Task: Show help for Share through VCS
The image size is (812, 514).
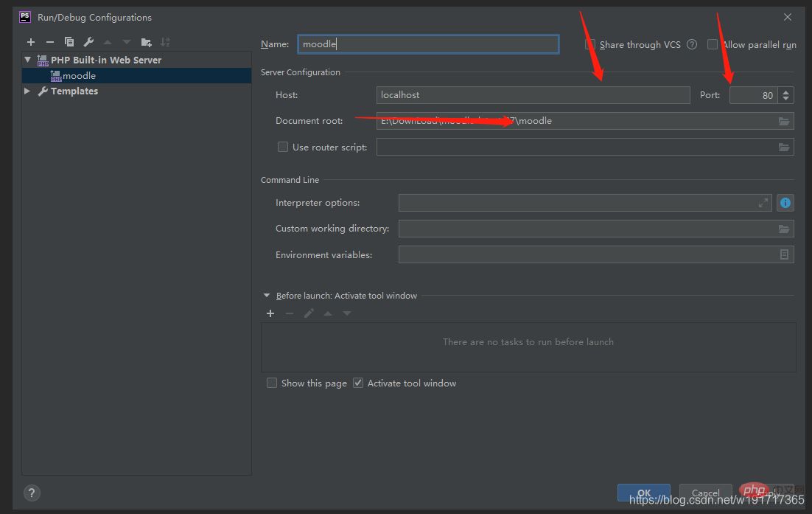Action: 692,44
